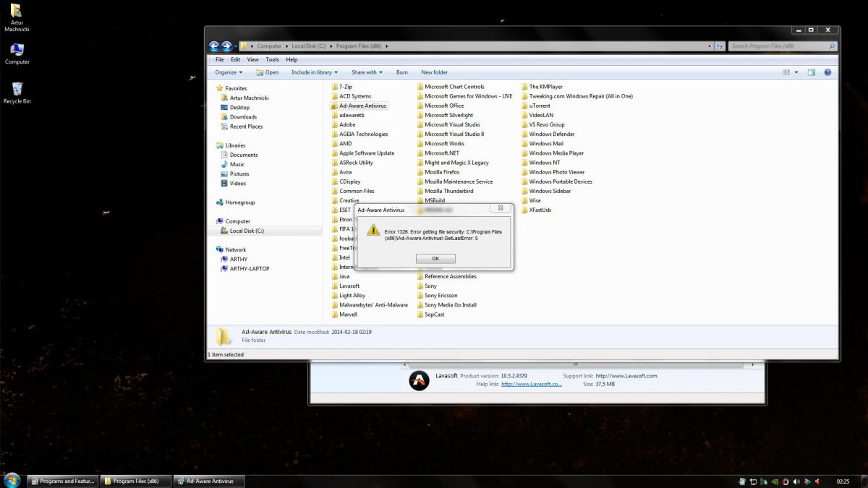Open Explorer help via question mark icon
Viewport: 868px width, 488px height.
827,72
